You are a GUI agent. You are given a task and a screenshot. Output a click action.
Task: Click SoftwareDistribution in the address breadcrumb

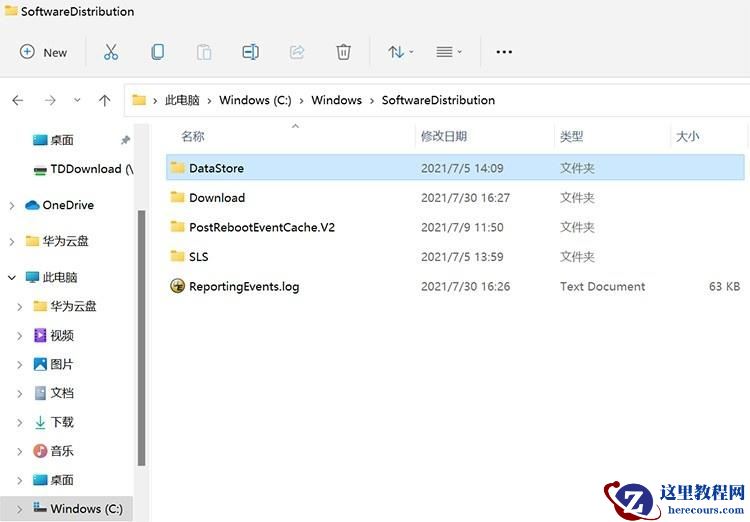[438, 100]
